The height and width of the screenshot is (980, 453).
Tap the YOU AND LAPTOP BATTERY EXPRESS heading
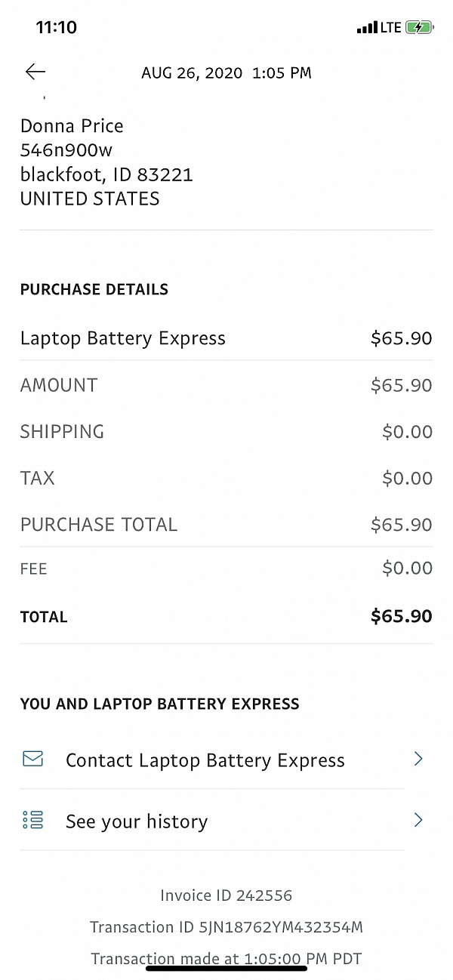click(160, 704)
